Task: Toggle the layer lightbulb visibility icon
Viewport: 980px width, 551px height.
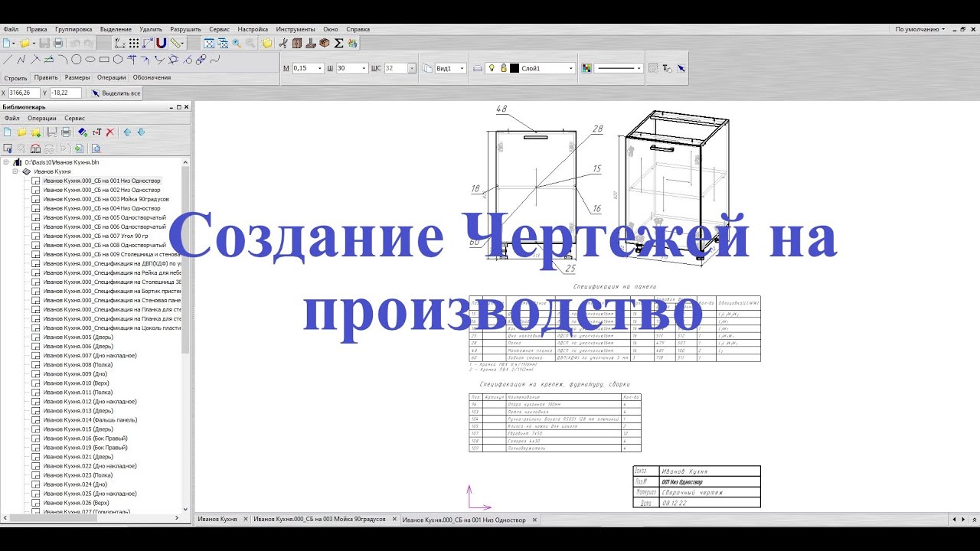Action: 492,68
